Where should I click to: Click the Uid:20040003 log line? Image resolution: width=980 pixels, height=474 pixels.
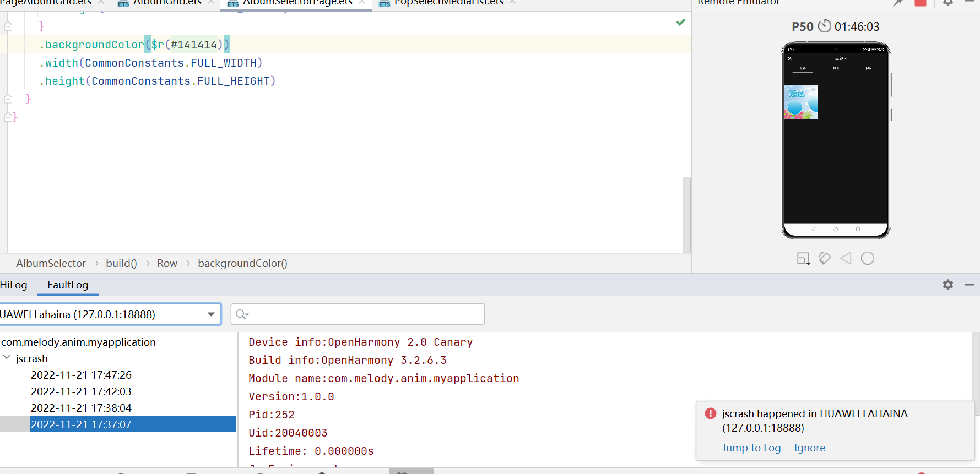pos(288,433)
